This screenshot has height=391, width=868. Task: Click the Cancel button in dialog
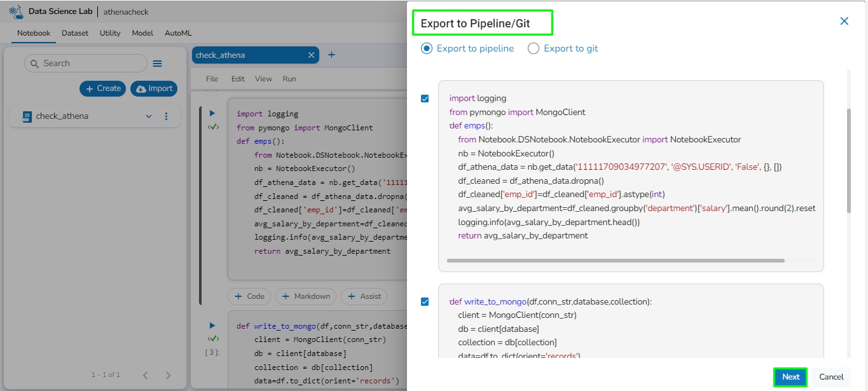click(831, 377)
